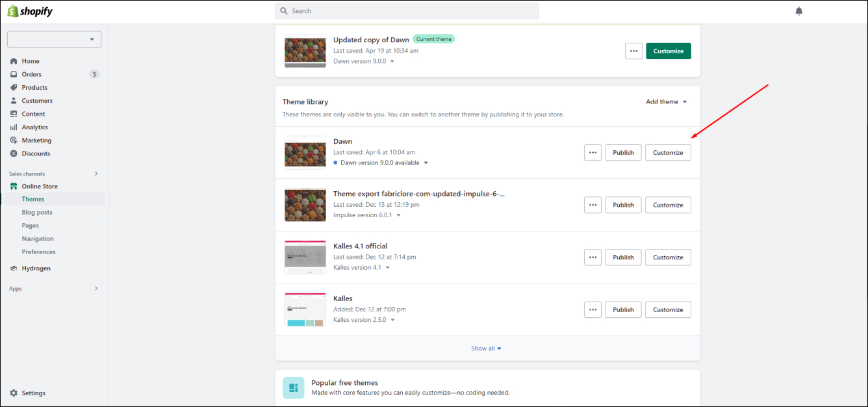Click the Popular free themes icon

click(294, 387)
